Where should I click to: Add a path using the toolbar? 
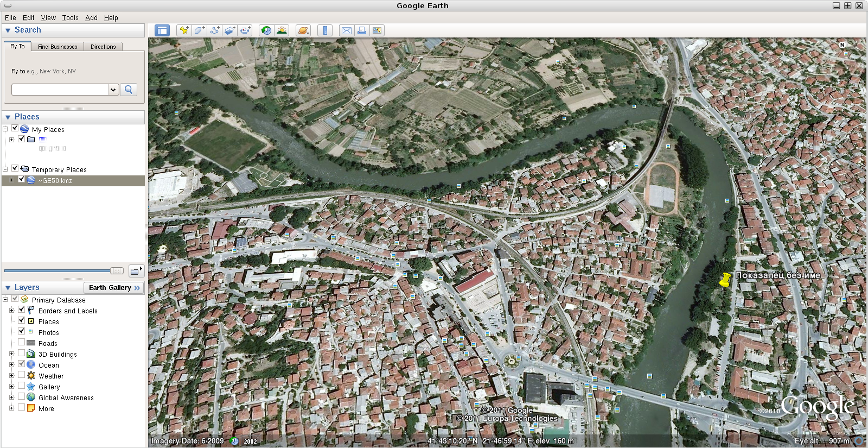214,30
